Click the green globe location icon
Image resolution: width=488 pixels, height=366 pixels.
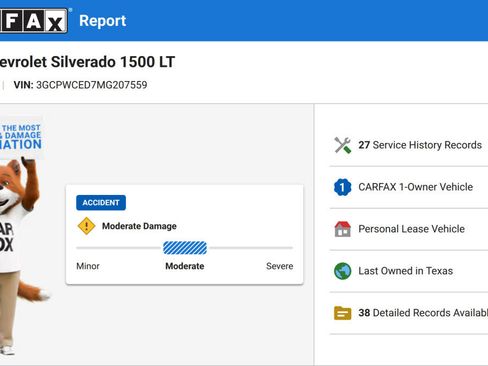[343, 271]
